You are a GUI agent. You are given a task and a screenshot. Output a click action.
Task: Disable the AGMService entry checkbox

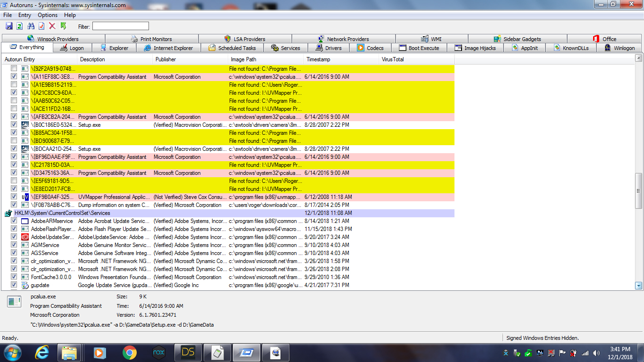coord(14,245)
